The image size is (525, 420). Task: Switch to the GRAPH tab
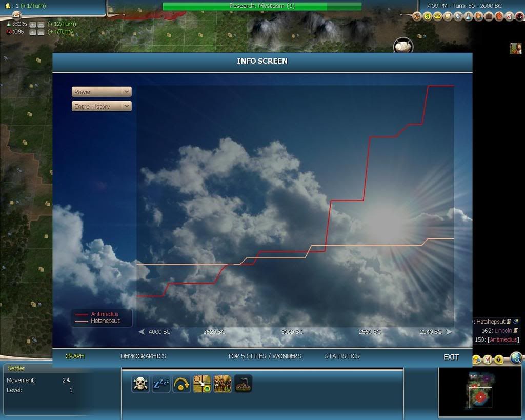(x=75, y=356)
